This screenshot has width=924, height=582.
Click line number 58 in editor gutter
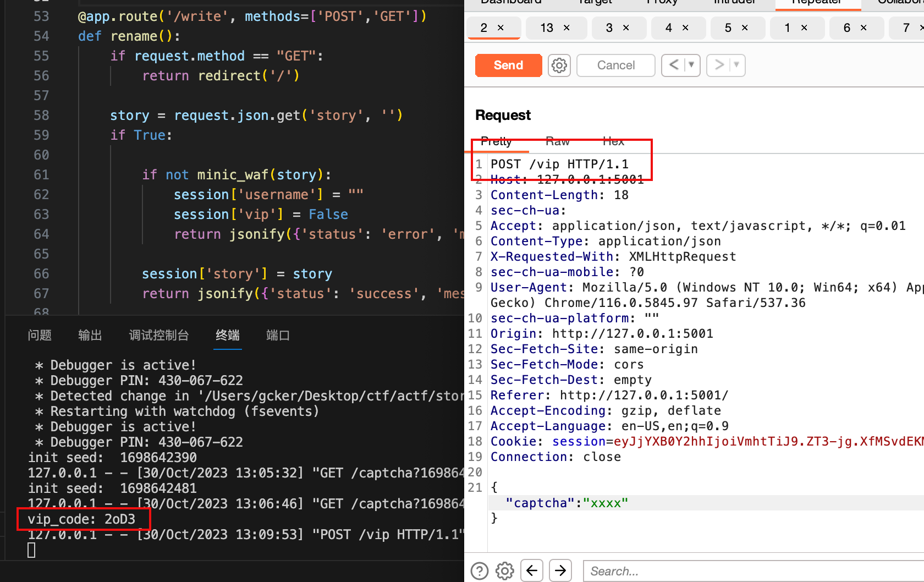coord(41,116)
